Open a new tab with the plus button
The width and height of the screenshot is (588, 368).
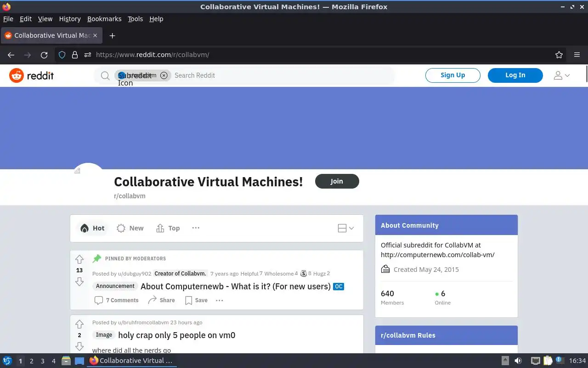point(112,35)
